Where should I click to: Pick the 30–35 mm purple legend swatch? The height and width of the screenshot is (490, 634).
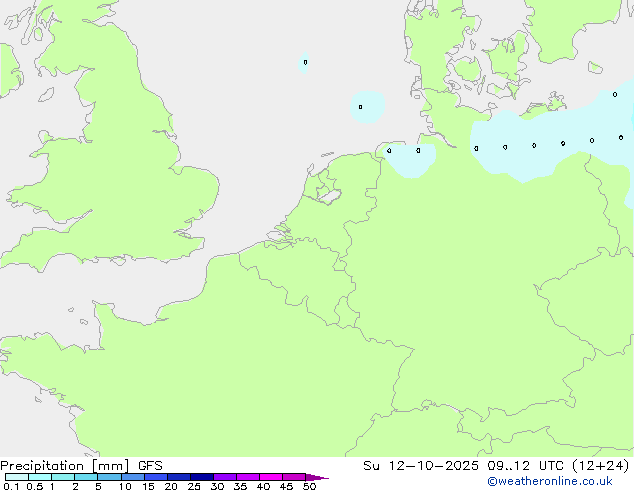click(225, 477)
